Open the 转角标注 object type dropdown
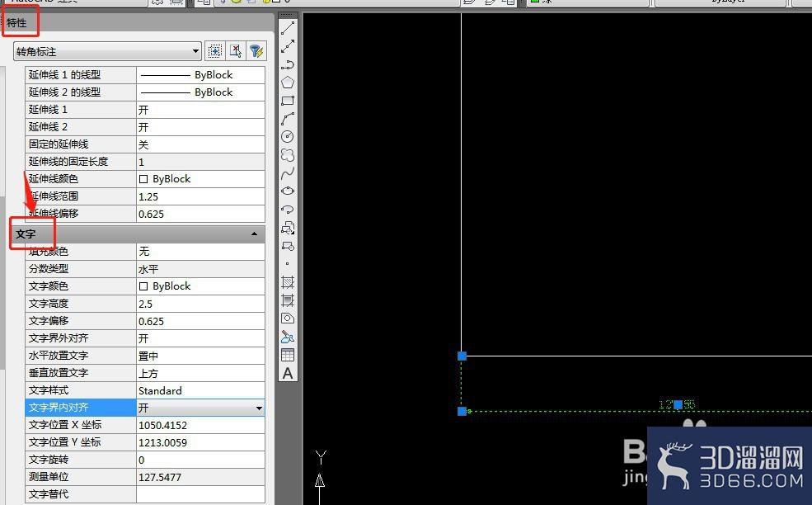The width and height of the screenshot is (812, 505). (x=107, y=51)
